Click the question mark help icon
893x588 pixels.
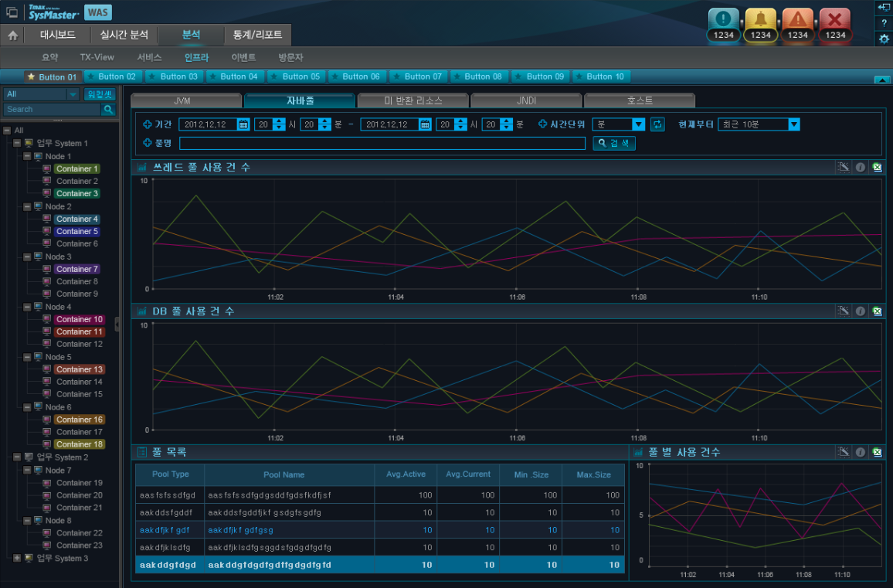884,22
